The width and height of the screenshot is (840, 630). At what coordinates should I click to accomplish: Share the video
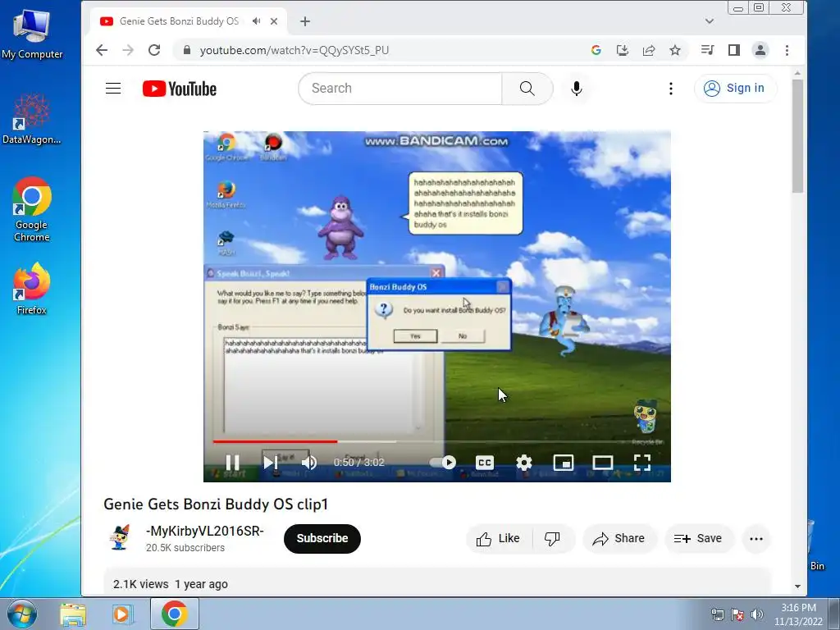tap(619, 538)
